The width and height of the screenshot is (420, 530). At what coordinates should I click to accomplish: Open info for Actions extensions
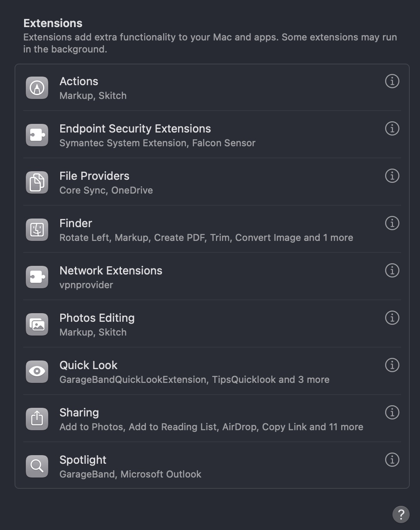point(392,81)
